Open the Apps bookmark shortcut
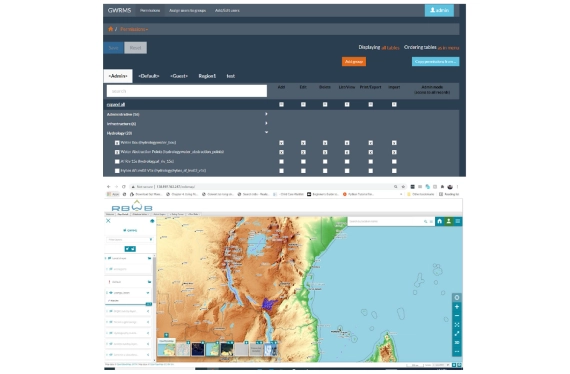Screen dimensions: 570x374 (x=113, y=194)
